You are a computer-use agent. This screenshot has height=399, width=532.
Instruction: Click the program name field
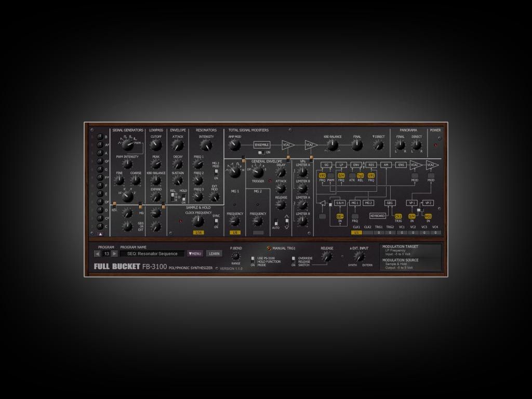(152, 254)
